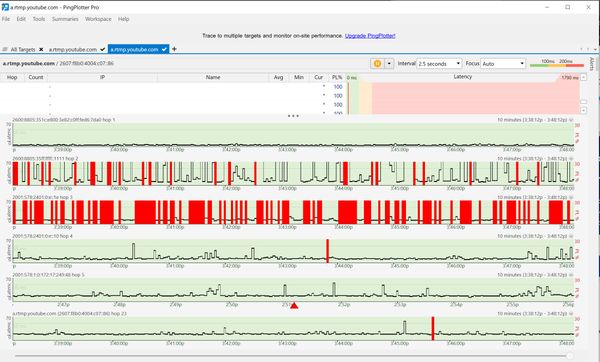Open the time range menu arrow for hop 4 graph
Viewport: 600px width, 362px height.
[571, 236]
